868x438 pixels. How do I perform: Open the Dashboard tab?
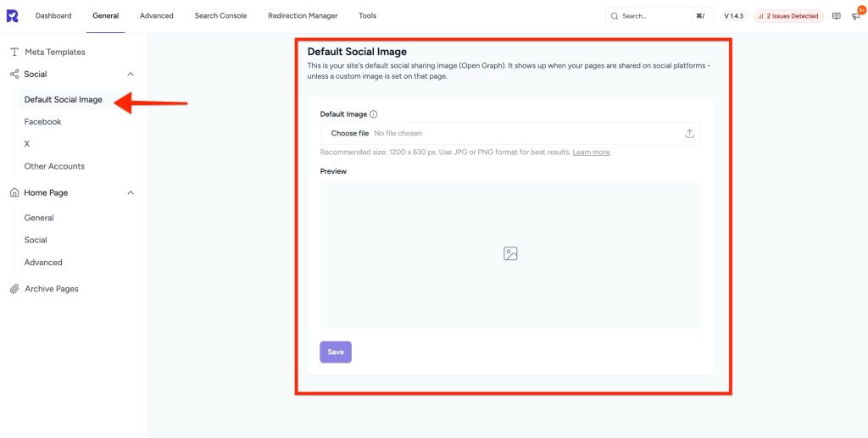point(53,16)
